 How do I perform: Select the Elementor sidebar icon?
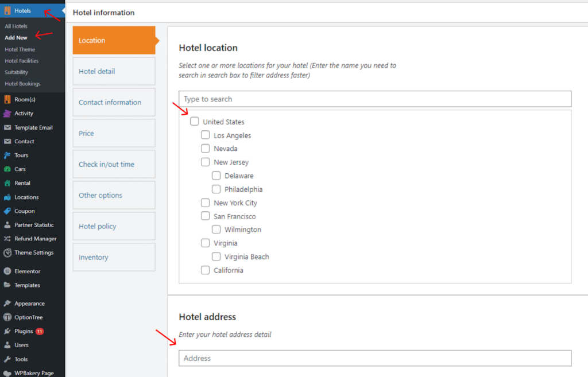click(x=7, y=271)
